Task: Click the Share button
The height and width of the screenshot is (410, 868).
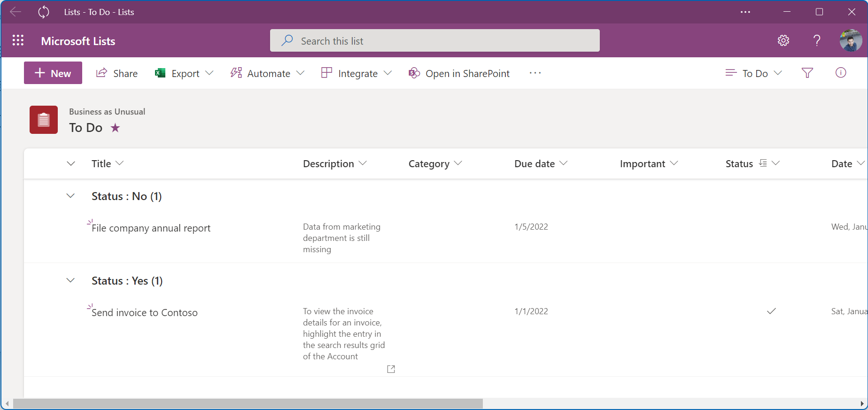Action: pos(117,73)
